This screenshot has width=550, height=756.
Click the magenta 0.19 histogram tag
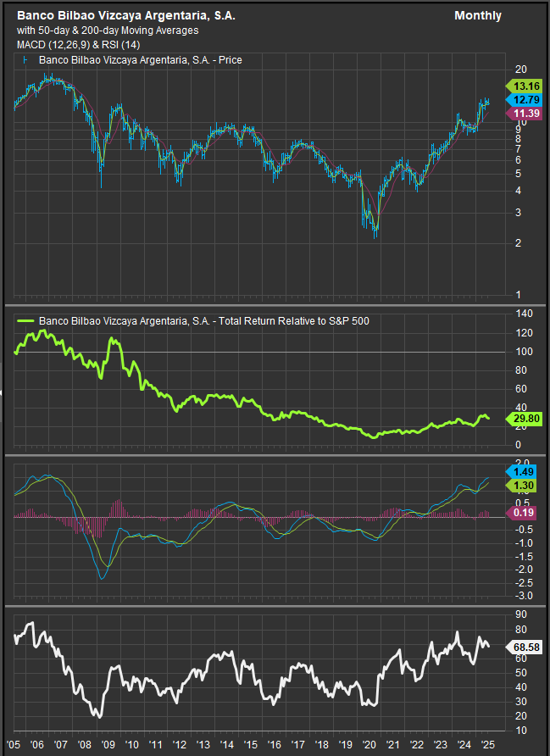pyautogui.click(x=521, y=513)
